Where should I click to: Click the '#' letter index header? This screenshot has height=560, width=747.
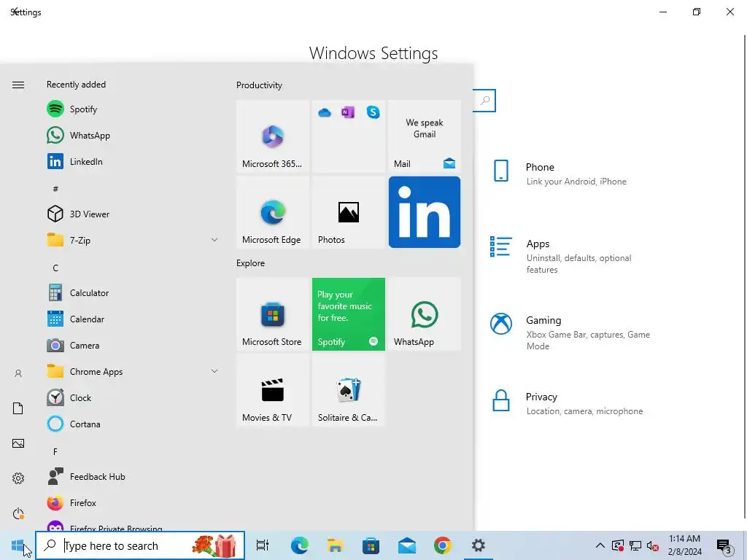[x=55, y=189]
